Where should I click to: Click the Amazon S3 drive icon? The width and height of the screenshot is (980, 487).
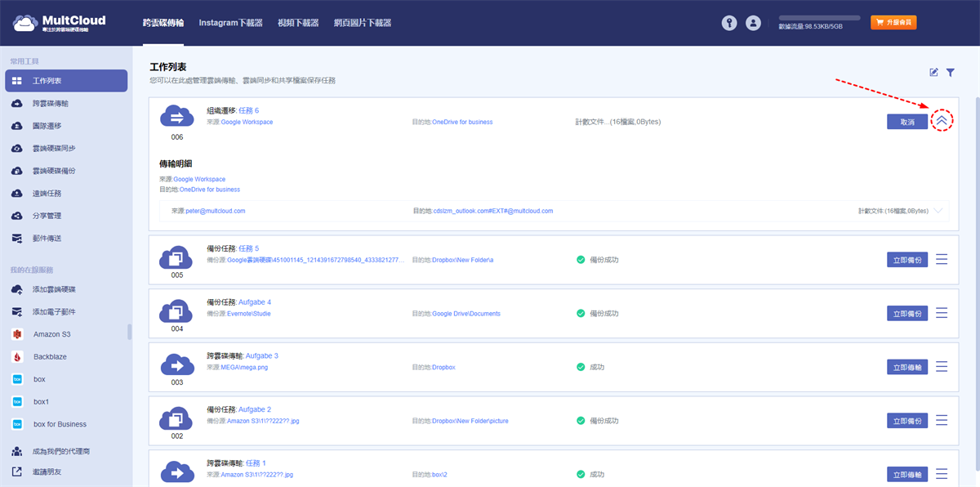(x=17, y=334)
